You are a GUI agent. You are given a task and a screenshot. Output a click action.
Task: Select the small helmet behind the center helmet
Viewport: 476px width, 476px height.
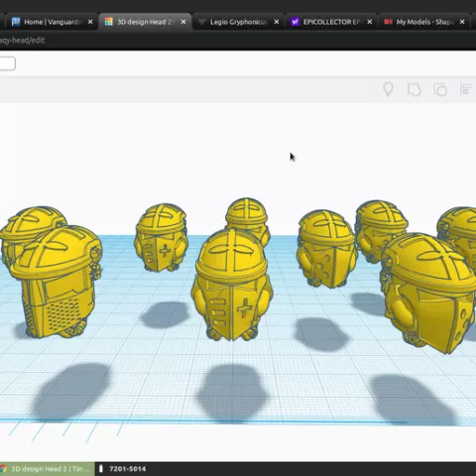point(247,214)
